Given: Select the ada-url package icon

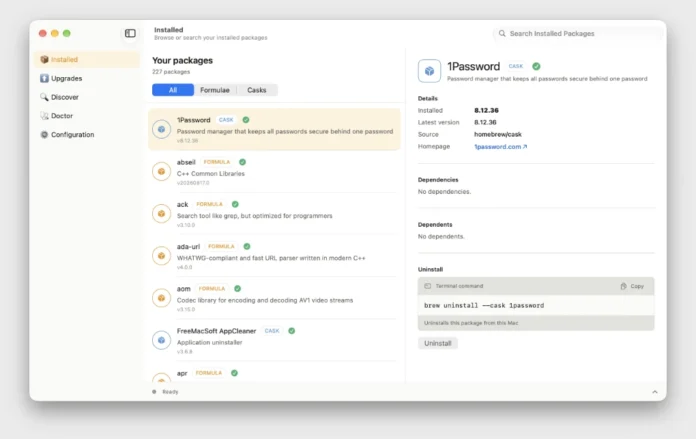Looking at the screenshot, I should (162, 256).
